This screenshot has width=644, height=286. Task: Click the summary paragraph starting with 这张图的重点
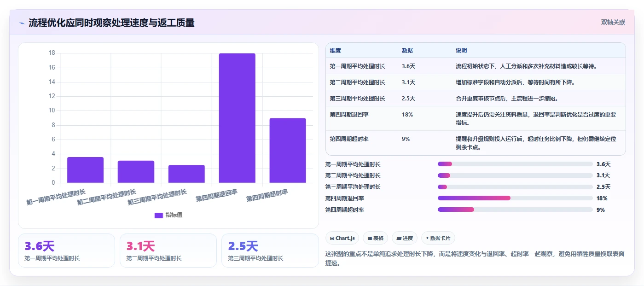[x=475, y=259]
